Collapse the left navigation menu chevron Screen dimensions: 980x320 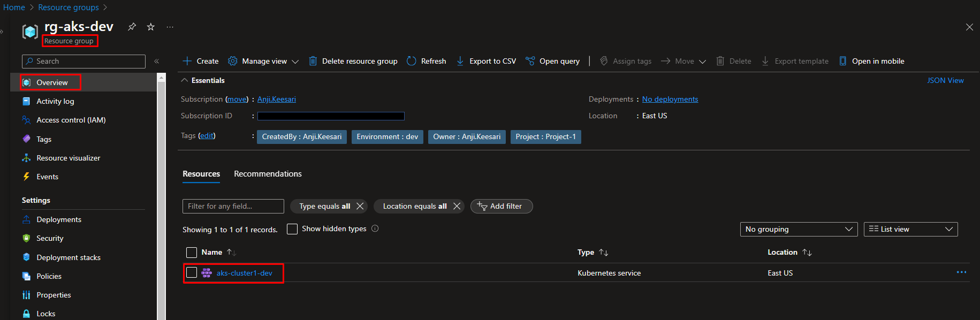click(x=157, y=62)
